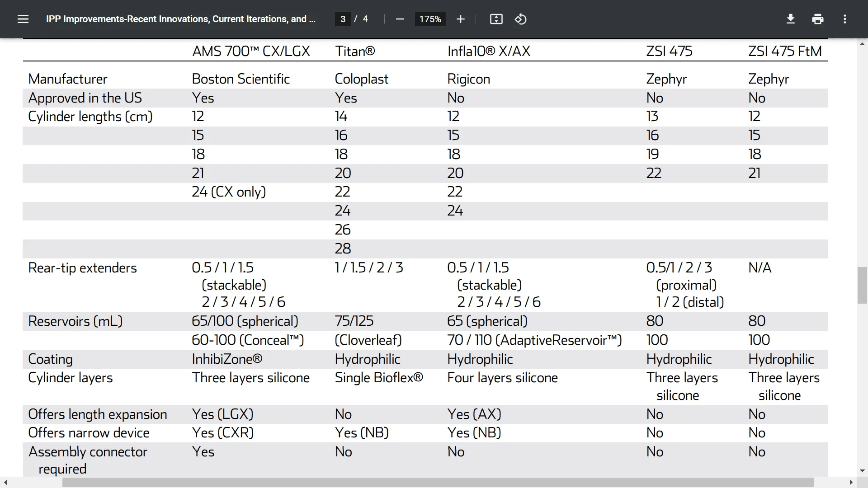Viewport: 868px width, 488px height.
Task: Click the horizontal scrollbar thumb
Action: click(438, 483)
